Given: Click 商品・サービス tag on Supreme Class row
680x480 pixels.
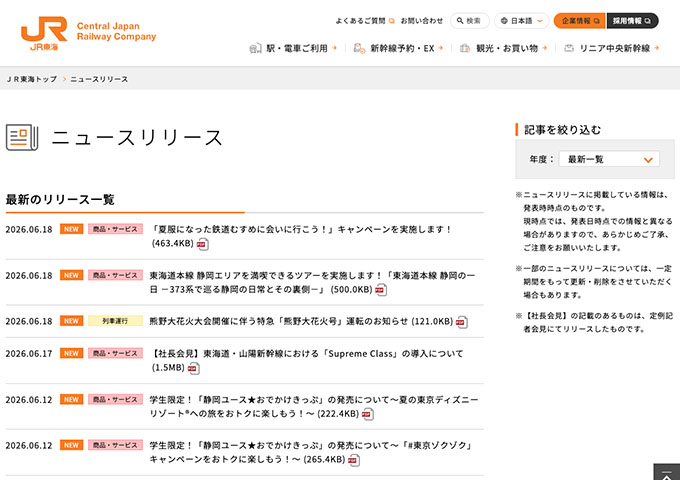Looking at the screenshot, I should (115, 353).
